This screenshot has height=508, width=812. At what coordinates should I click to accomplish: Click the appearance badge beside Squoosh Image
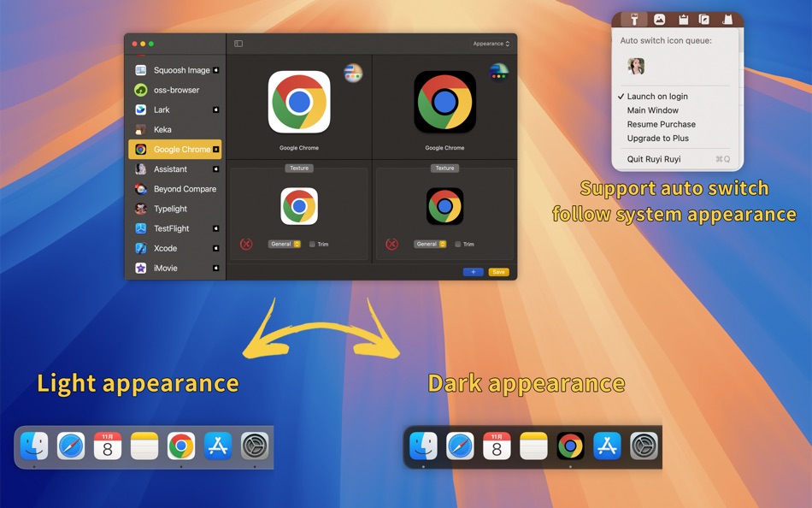[x=216, y=70]
